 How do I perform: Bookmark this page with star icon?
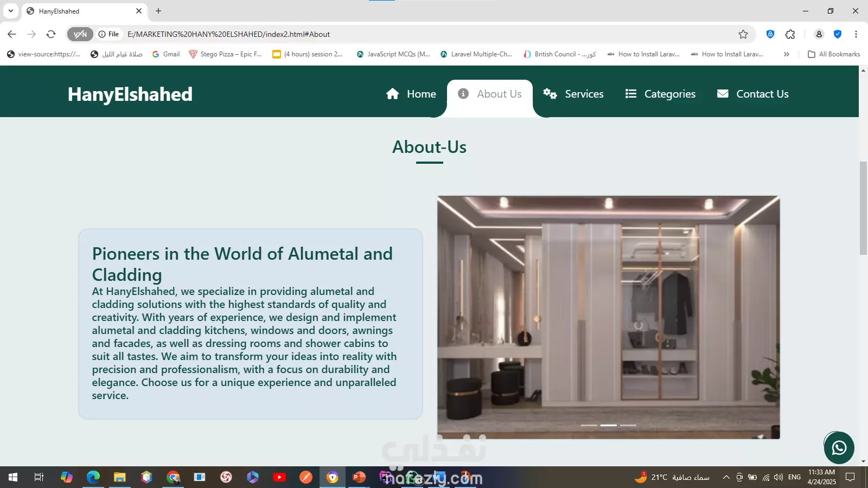coord(743,34)
